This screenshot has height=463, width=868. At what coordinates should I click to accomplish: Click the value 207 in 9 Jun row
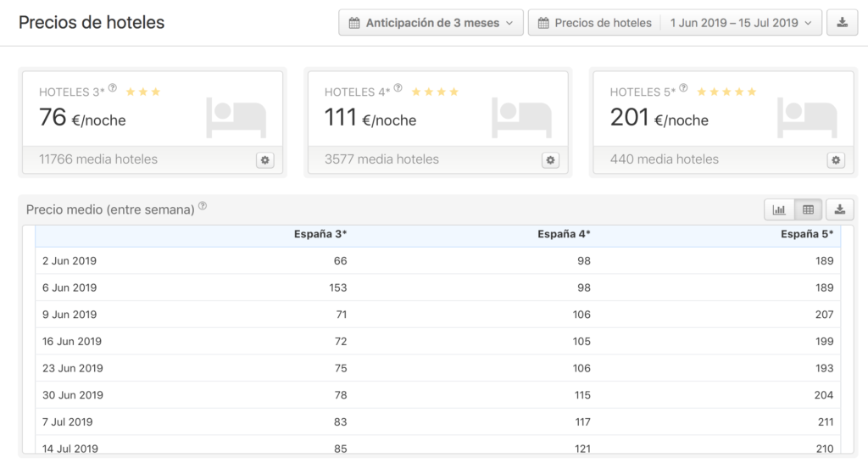[x=824, y=315]
